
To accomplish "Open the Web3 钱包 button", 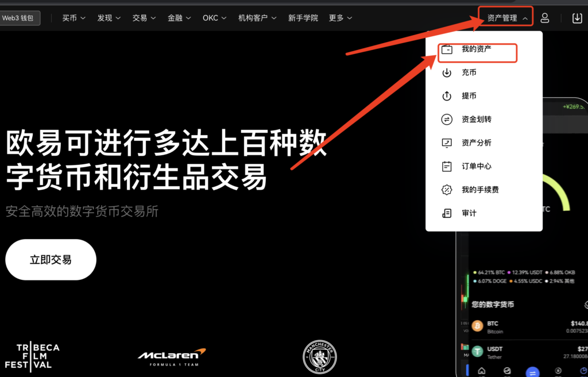I will coord(20,18).
